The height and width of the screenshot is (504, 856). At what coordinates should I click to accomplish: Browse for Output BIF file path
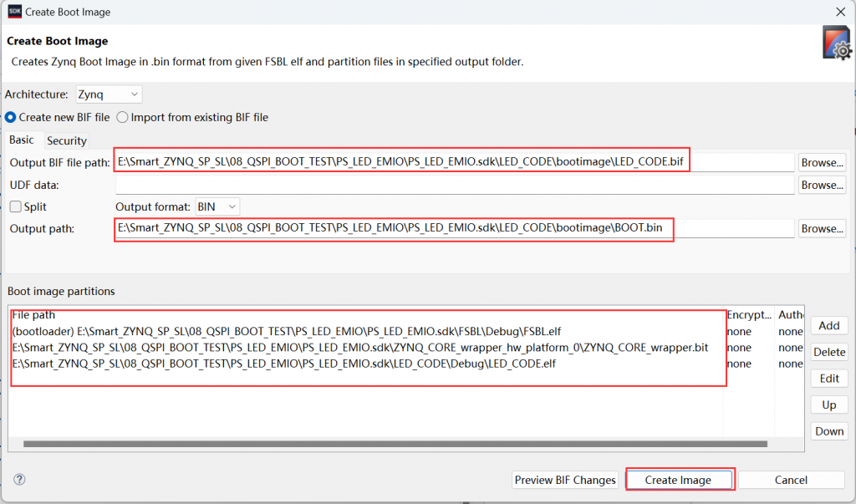tap(822, 162)
